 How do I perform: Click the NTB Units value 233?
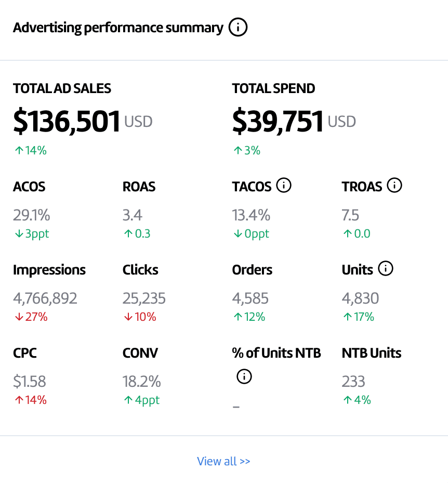(x=353, y=381)
